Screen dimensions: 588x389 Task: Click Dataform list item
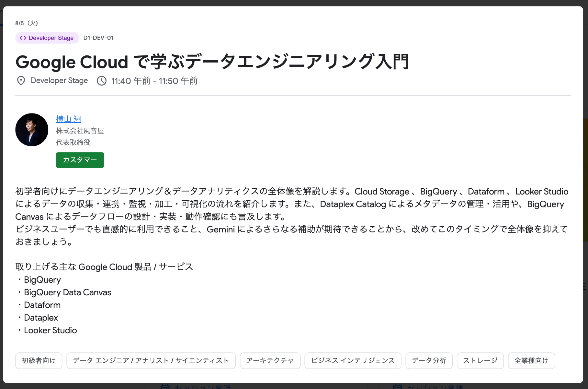pos(42,305)
